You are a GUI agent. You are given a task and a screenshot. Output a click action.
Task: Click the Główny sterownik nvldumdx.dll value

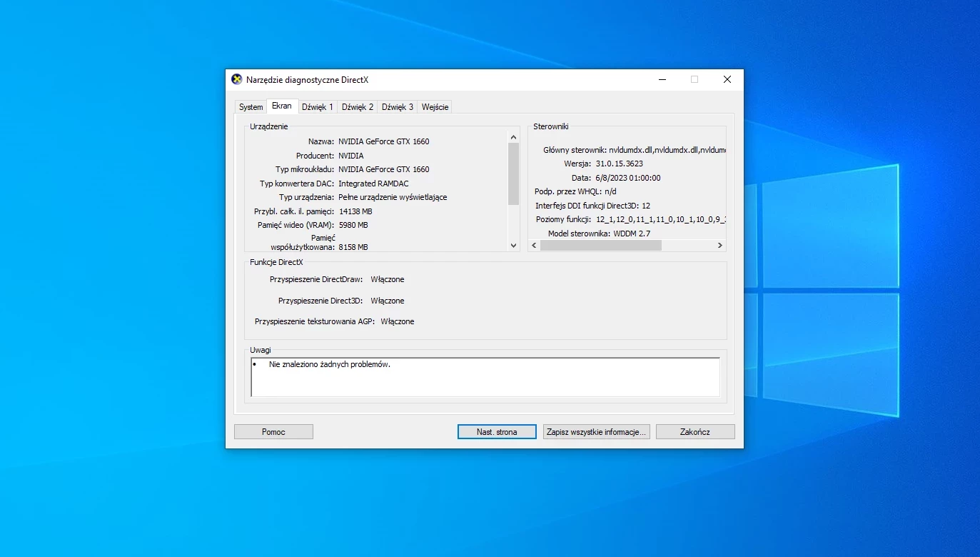click(x=667, y=150)
